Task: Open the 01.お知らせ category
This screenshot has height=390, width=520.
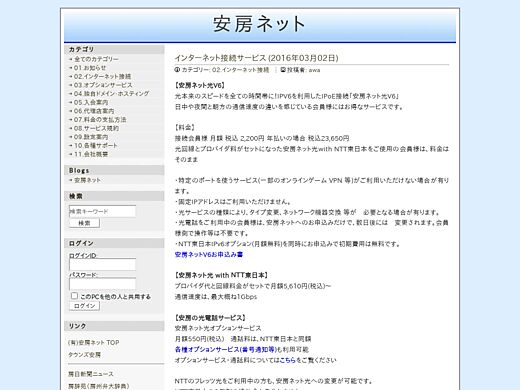Action: (x=90, y=68)
